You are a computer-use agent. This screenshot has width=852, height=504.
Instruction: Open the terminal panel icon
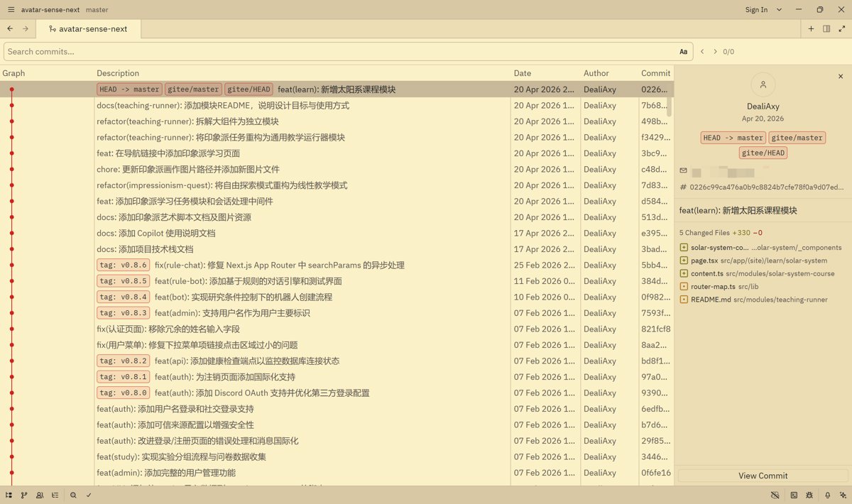[794, 495]
